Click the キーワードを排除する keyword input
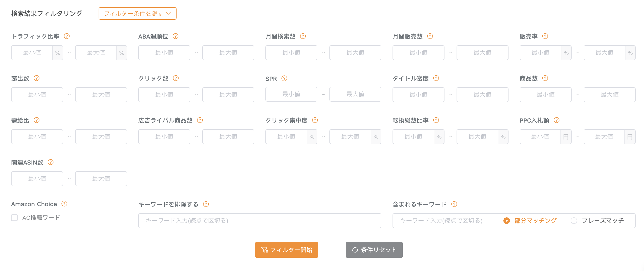This screenshot has height=271, width=644. point(260,221)
